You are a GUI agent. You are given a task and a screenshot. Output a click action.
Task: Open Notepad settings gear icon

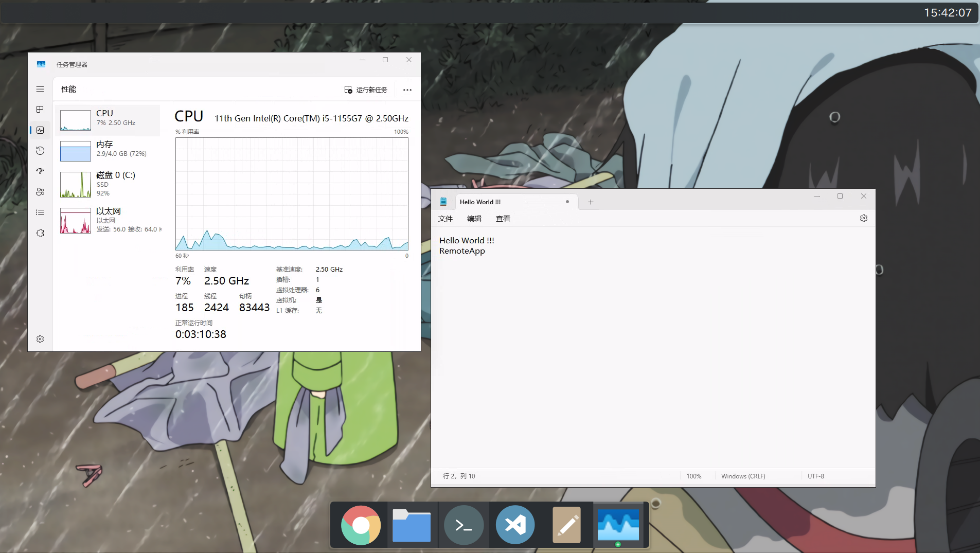(x=864, y=218)
